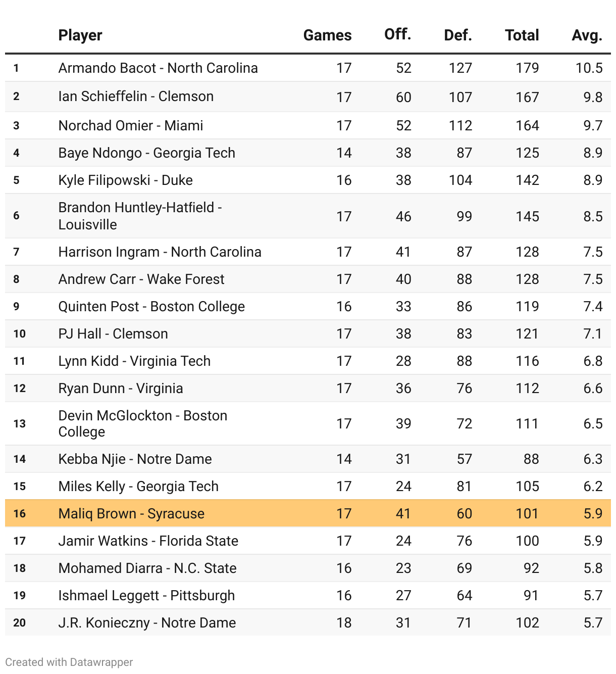The image size is (616, 674).
Task: Click the 10.5 average value for Bacot
Action: click(589, 68)
